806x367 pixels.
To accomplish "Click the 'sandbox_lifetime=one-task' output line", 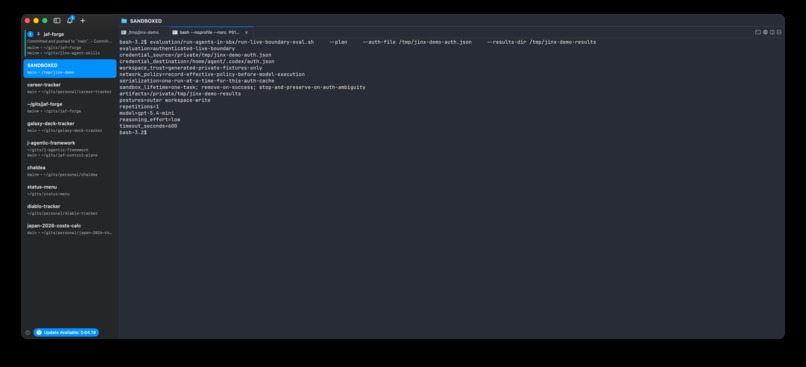I will click(242, 87).
